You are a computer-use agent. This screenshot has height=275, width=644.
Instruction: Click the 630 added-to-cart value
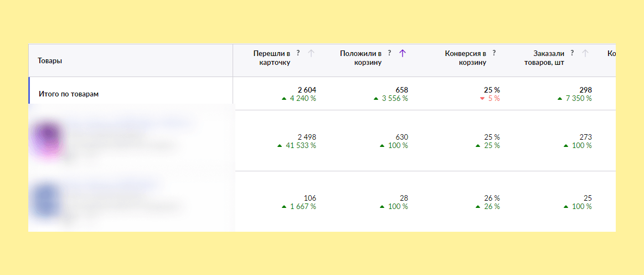tap(399, 137)
